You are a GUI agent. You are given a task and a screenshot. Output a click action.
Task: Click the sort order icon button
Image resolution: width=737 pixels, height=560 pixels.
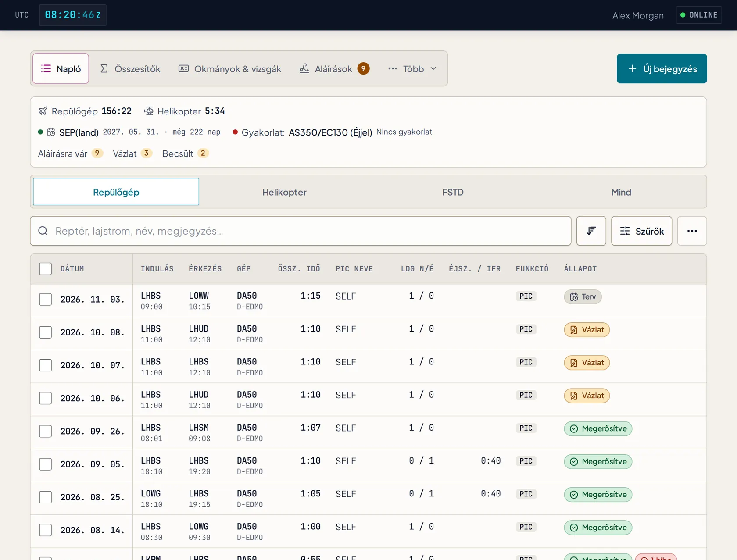click(591, 231)
